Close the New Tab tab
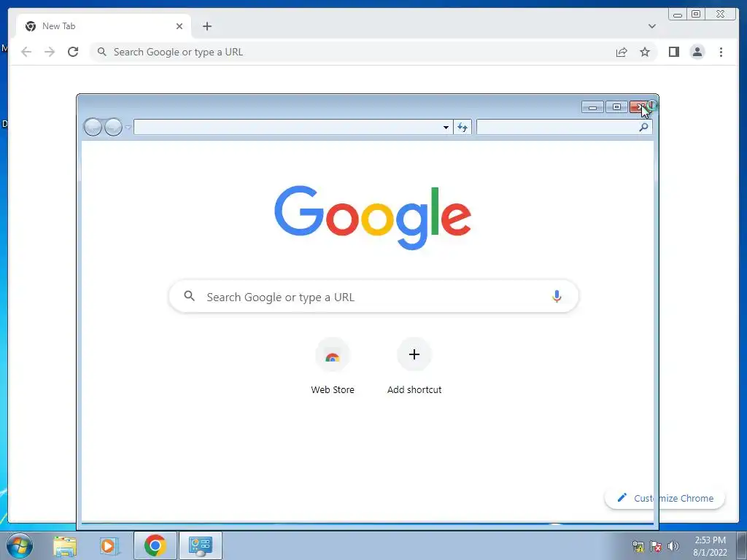 tap(179, 26)
